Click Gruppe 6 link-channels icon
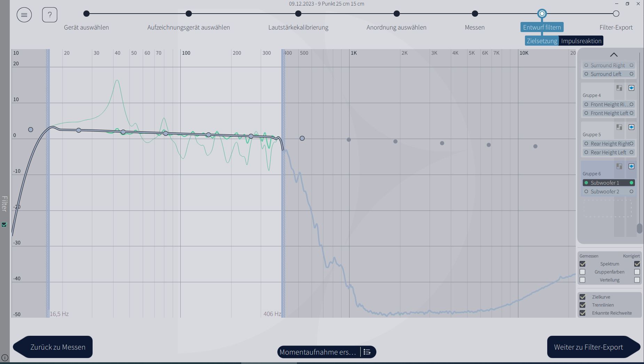Screen dimensions: 644x364 pos(619,166)
